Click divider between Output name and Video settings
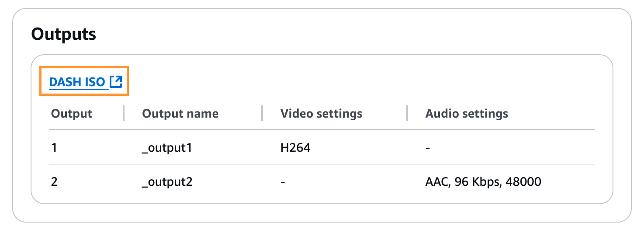The image size is (644, 230). click(x=262, y=113)
